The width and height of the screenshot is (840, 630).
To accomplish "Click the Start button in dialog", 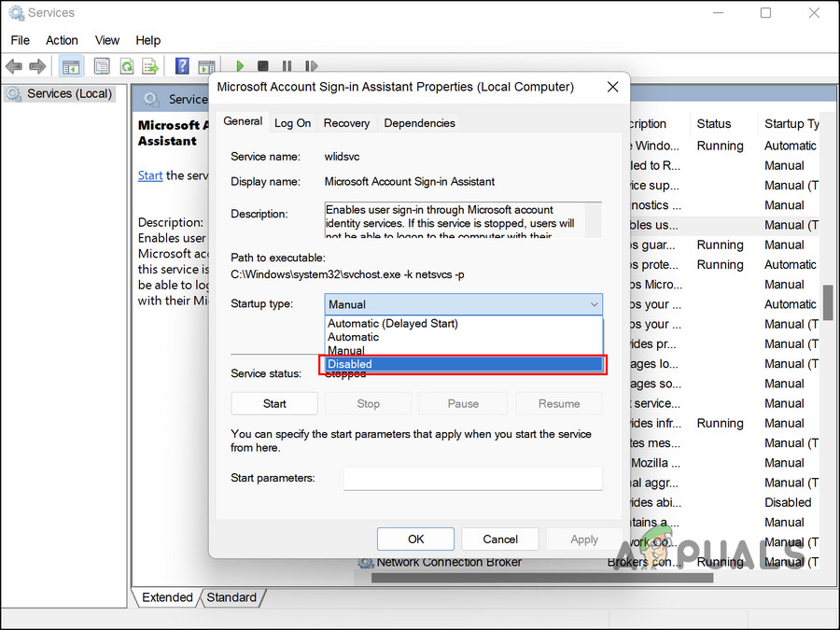I will (274, 404).
